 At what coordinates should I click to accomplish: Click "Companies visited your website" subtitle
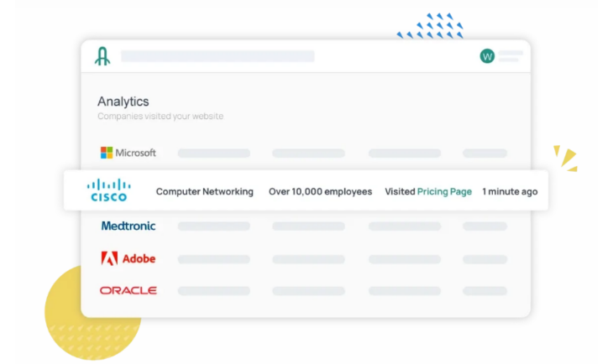coord(160,117)
